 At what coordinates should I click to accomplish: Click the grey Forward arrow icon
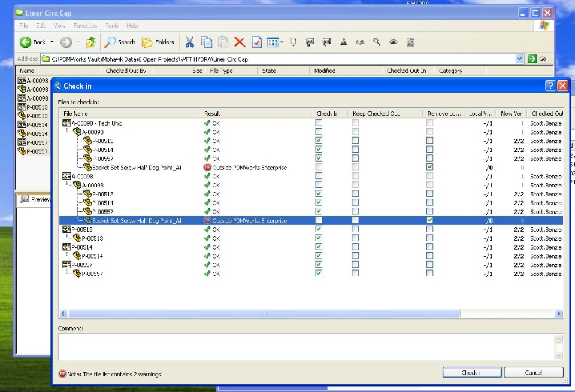click(66, 42)
